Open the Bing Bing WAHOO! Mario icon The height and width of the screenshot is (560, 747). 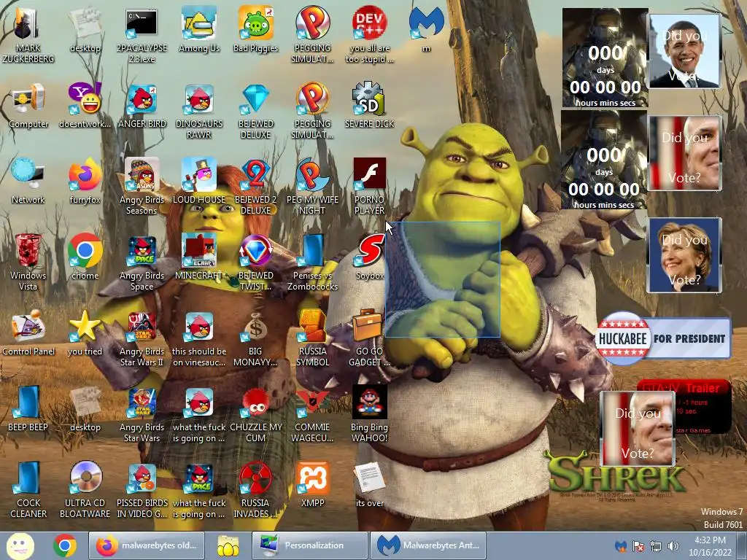click(369, 413)
